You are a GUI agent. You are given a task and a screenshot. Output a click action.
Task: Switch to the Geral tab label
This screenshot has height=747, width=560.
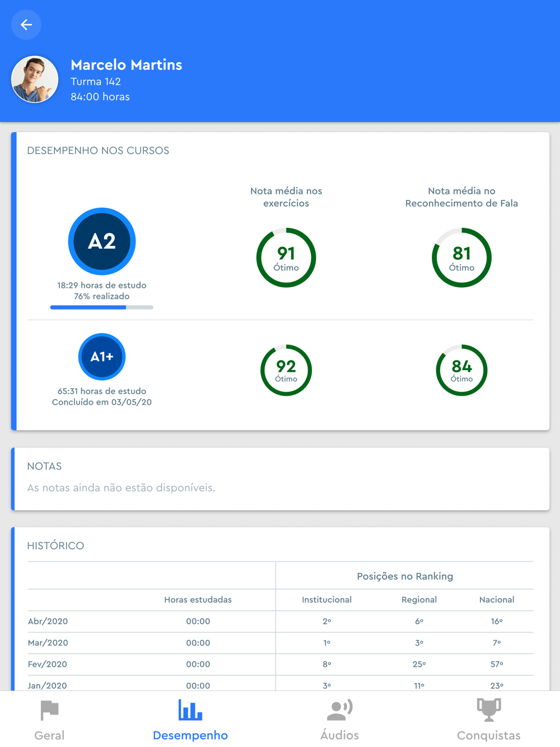tap(49, 735)
